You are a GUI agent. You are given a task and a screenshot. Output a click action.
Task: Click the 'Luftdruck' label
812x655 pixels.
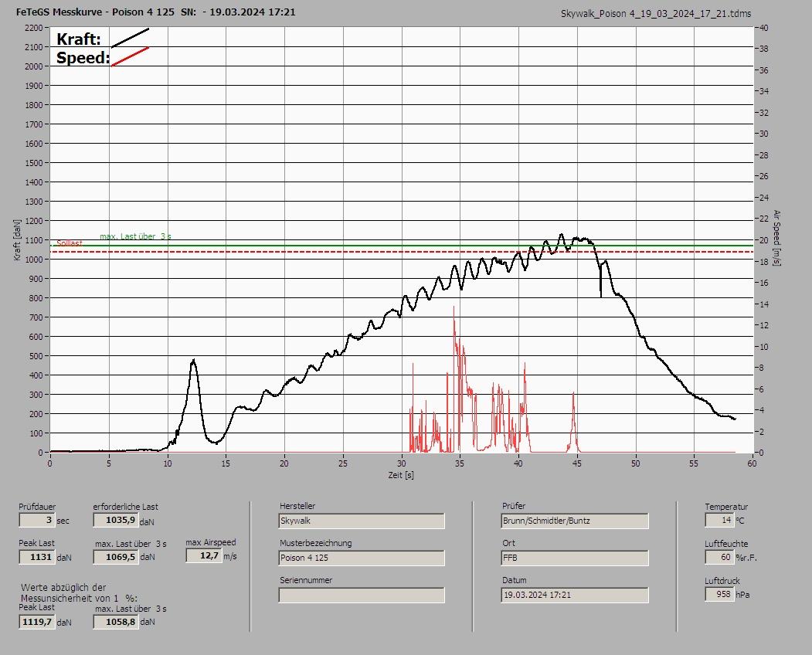click(722, 581)
